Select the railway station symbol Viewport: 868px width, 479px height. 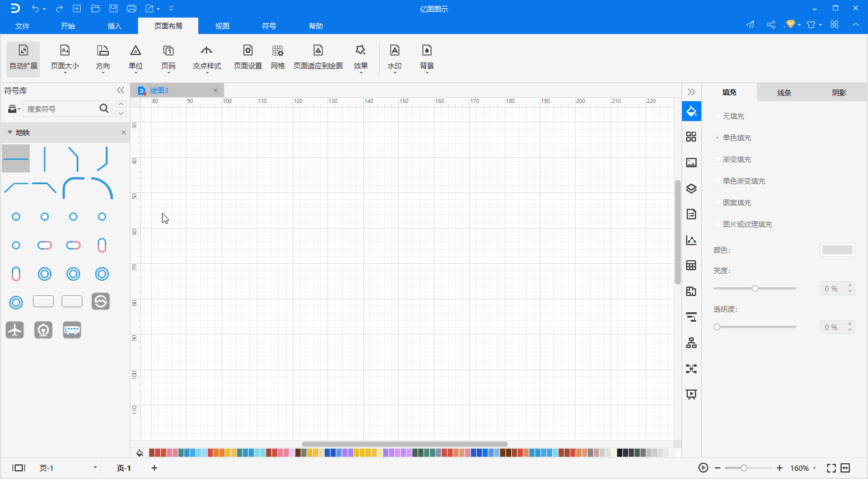click(x=43, y=330)
